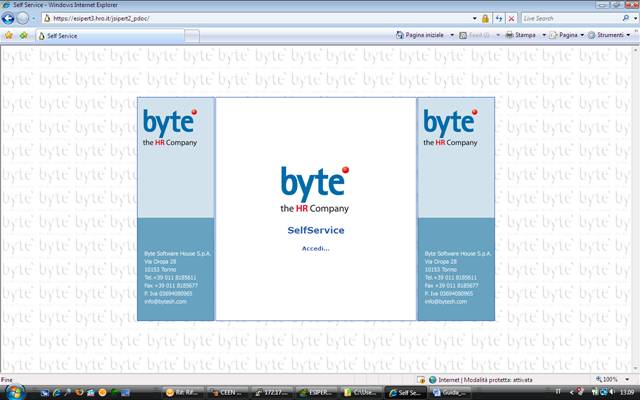Click info@bytesh.com in left panel
Viewport: 640px width, 400px height.
tap(165, 301)
